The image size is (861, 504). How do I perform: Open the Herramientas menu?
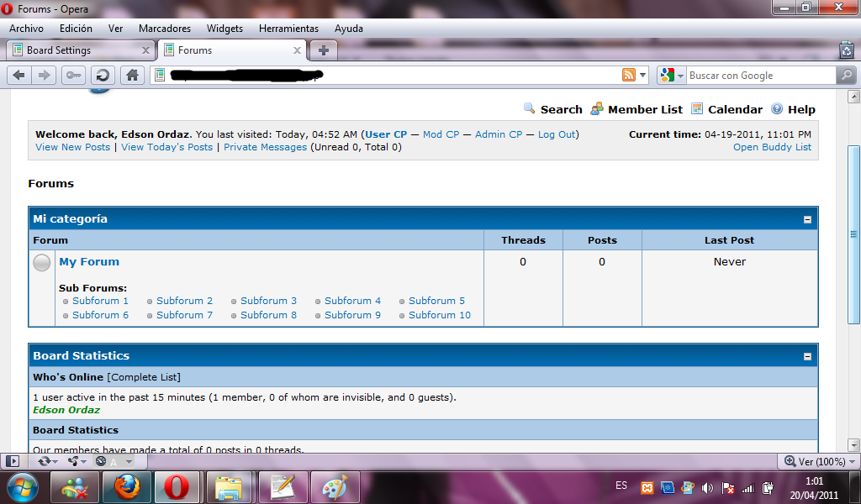pos(288,29)
